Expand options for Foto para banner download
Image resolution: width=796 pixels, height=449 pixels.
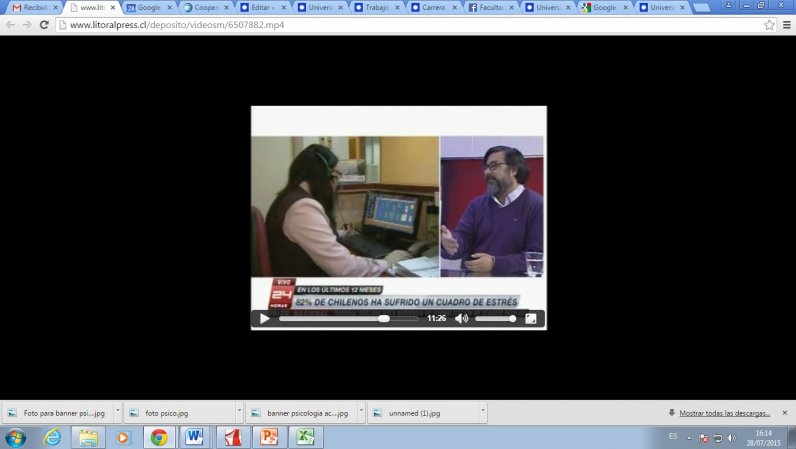click(x=117, y=412)
